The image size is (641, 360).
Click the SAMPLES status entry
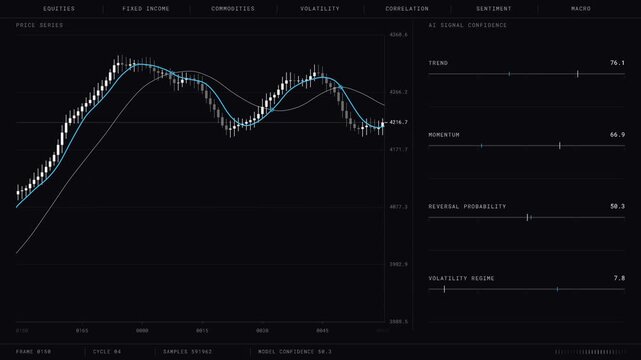point(188,351)
